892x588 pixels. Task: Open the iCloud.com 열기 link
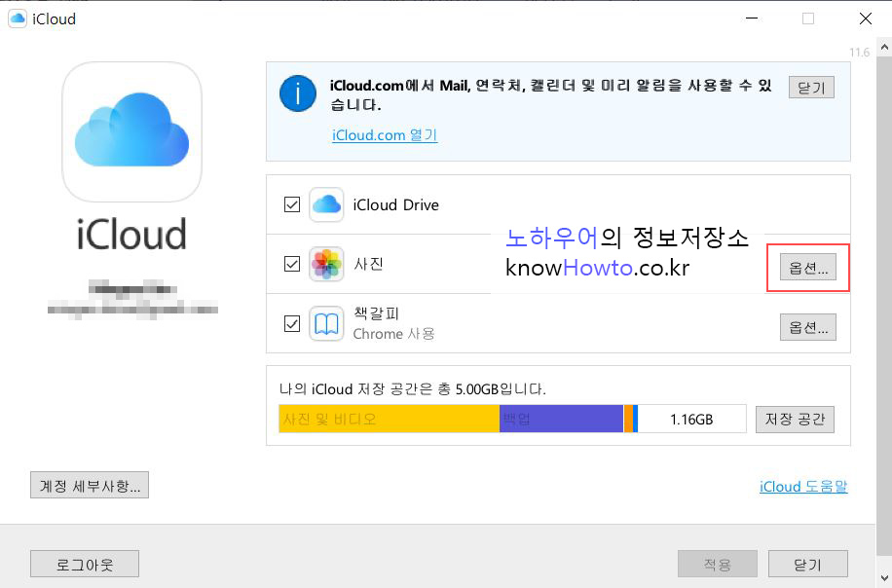[385, 135]
